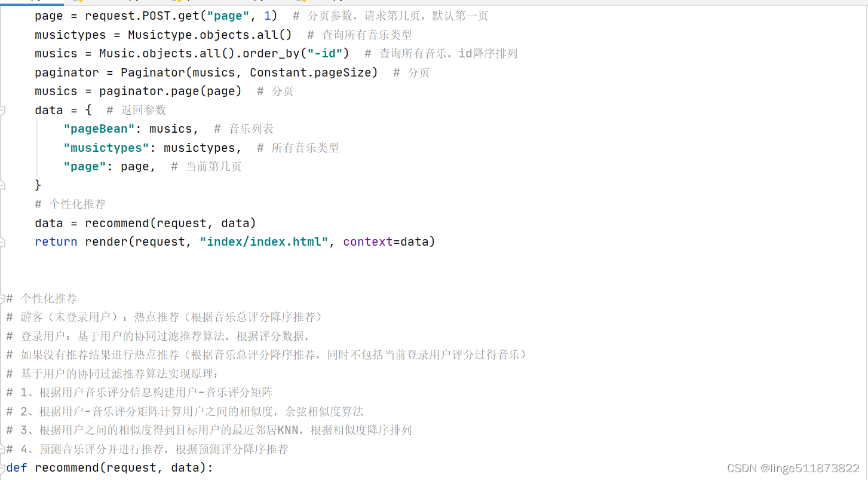Screen dimensions: 868x480
Task: Click the comment '# 基于用户的协同过滤推荐算法实现原理：'
Action: tap(114, 374)
